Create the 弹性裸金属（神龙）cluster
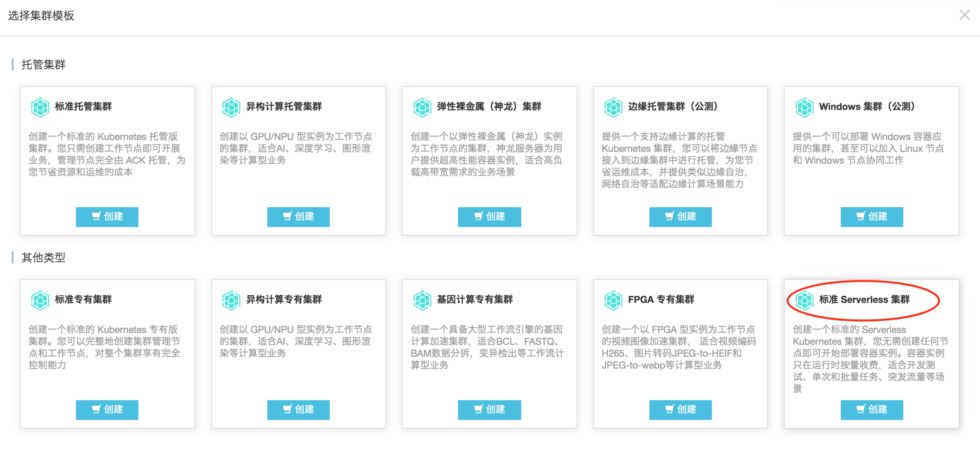The width and height of the screenshot is (980, 450). pyautogui.click(x=489, y=217)
